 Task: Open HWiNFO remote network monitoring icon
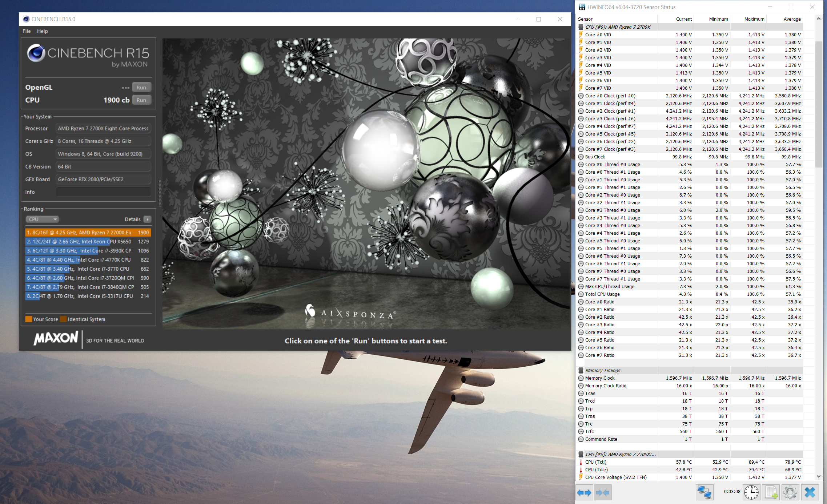704,493
